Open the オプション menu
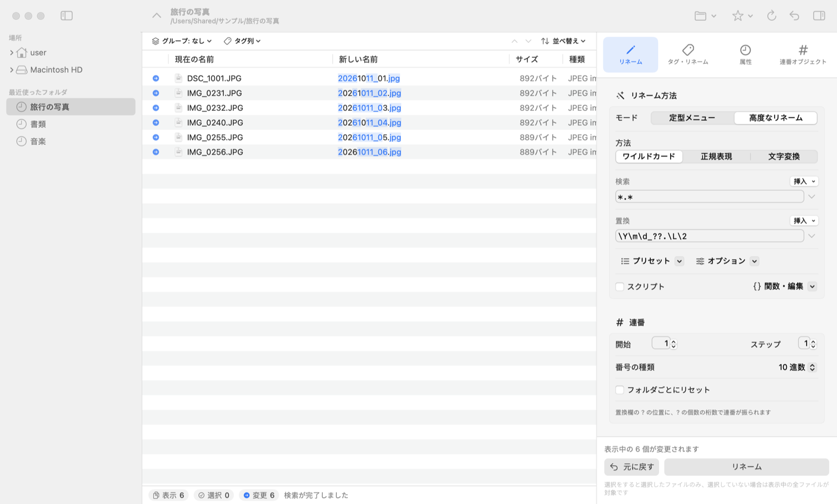Screen dimensions: 837x504 point(727,261)
